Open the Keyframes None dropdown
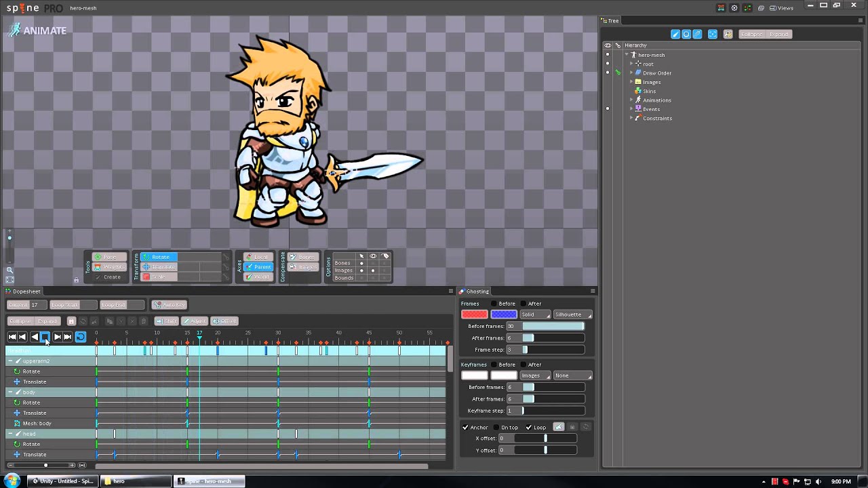The width and height of the screenshot is (868, 488). point(573,375)
